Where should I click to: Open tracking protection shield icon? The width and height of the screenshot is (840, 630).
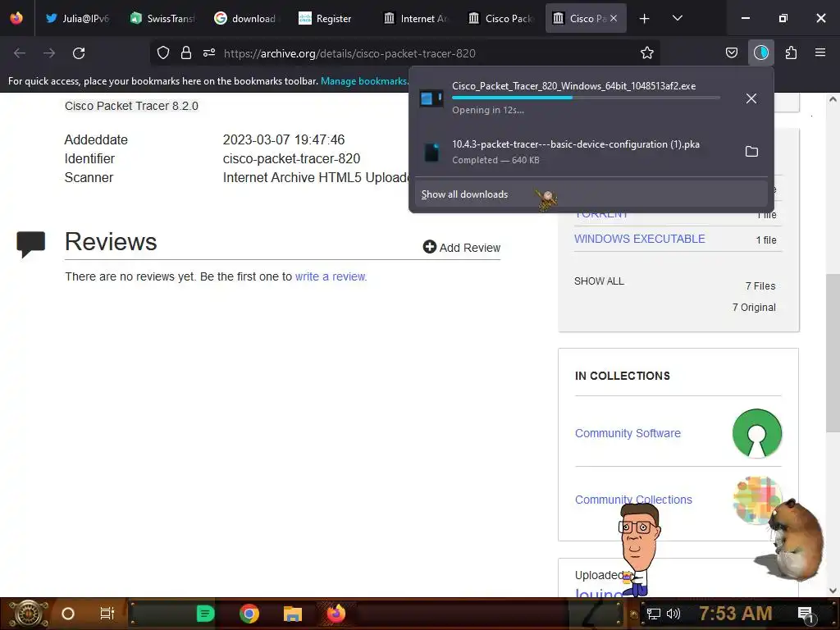(x=163, y=53)
